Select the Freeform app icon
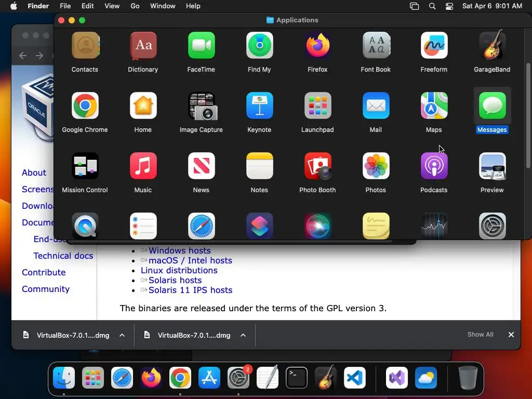The image size is (532, 399). click(x=434, y=46)
